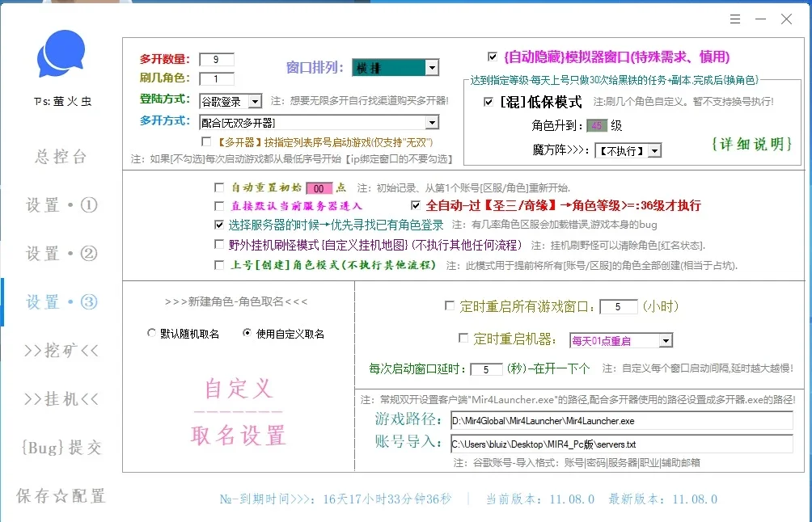Enable 直接默认当前服务器进入 checkbox
812x522 pixels.
click(x=219, y=206)
